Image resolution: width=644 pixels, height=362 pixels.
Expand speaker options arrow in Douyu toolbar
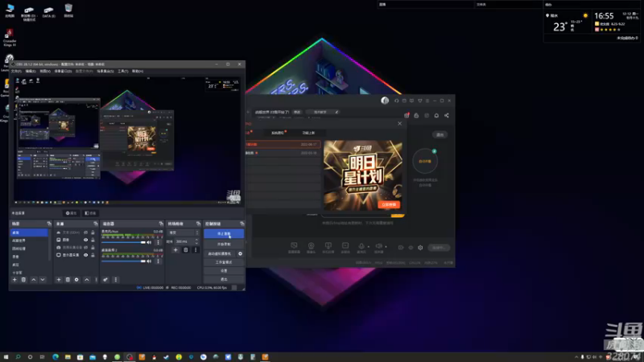[386, 247]
